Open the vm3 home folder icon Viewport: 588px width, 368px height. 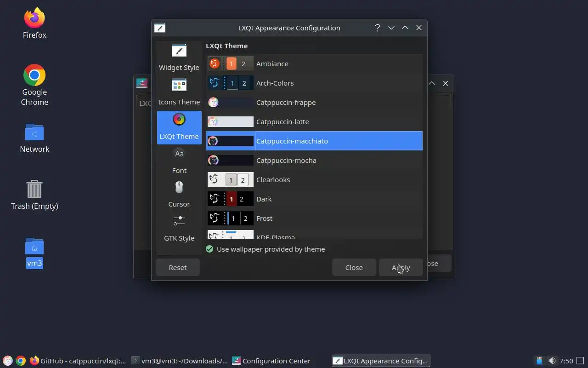[x=34, y=253]
